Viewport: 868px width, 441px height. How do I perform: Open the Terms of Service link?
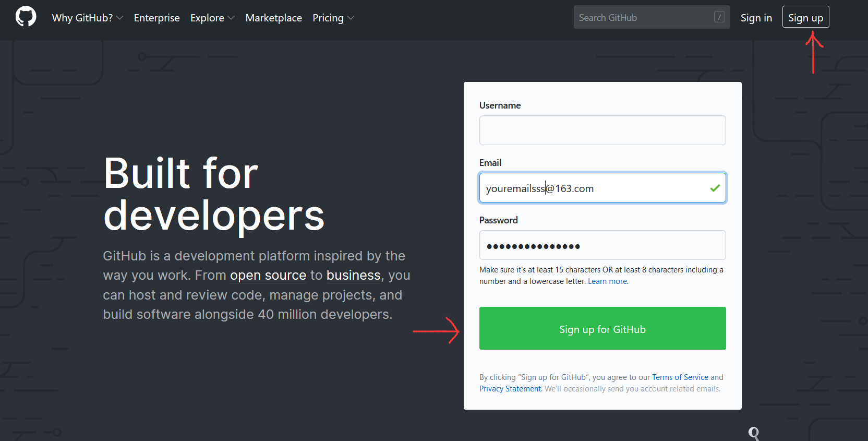[x=680, y=377]
